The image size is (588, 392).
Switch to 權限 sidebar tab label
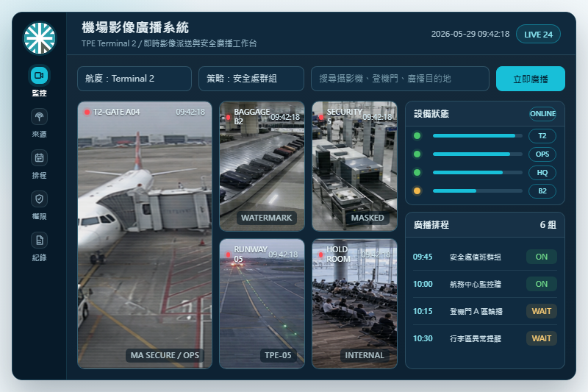[40, 216]
